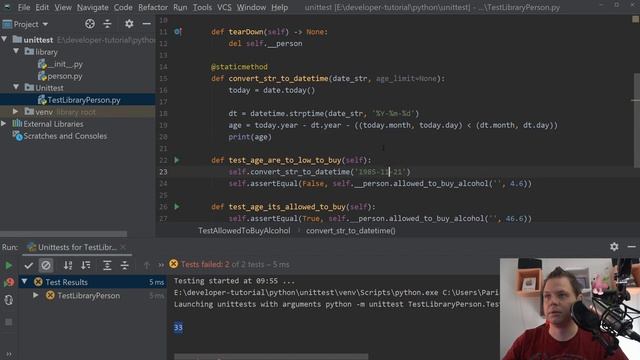The width and height of the screenshot is (640, 360).
Task: Collapse Test Results node
Action: click(24, 282)
